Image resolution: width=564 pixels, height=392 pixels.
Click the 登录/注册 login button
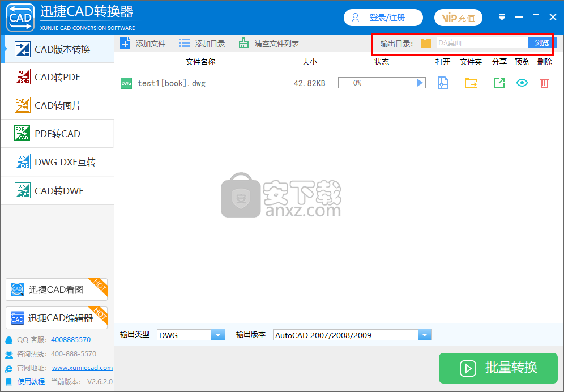[x=383, y=18]
